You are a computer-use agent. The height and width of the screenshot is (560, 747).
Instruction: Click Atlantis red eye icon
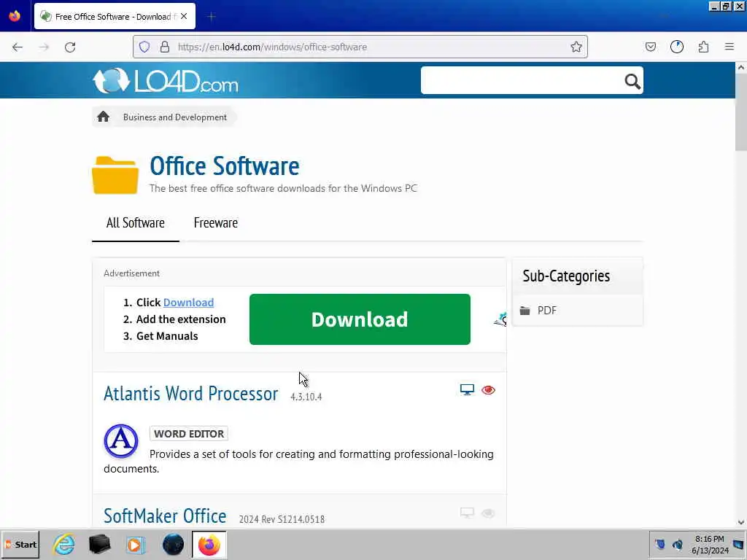pos(488,390)
